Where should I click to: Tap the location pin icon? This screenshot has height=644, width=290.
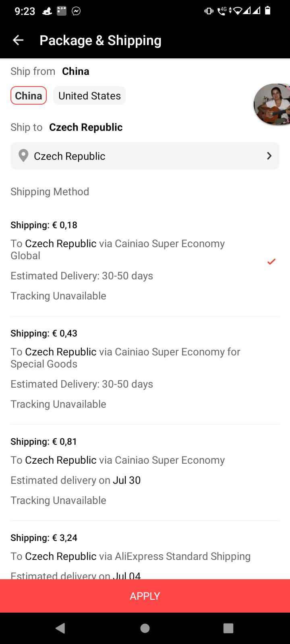point(24,156)
